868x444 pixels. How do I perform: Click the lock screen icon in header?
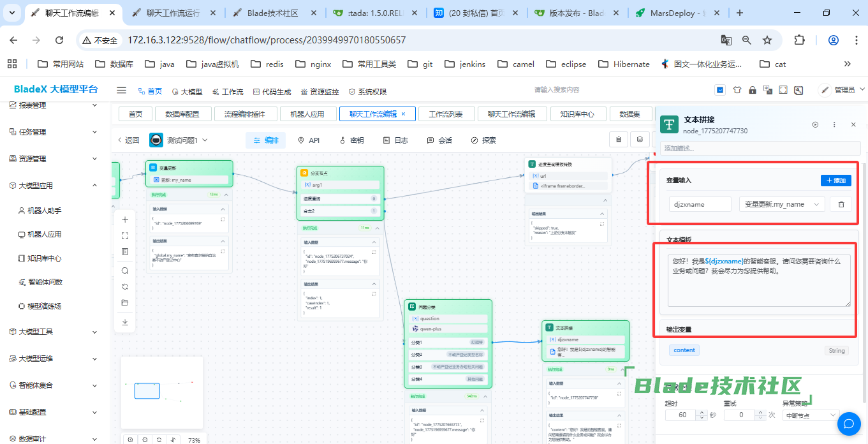coord(753,91)
